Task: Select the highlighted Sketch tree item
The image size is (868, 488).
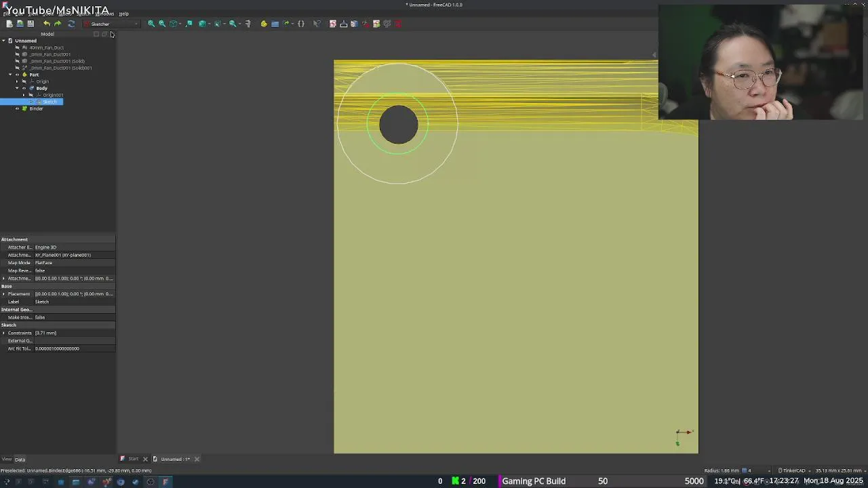Action: pyautogui.click(x=50, y=102)
